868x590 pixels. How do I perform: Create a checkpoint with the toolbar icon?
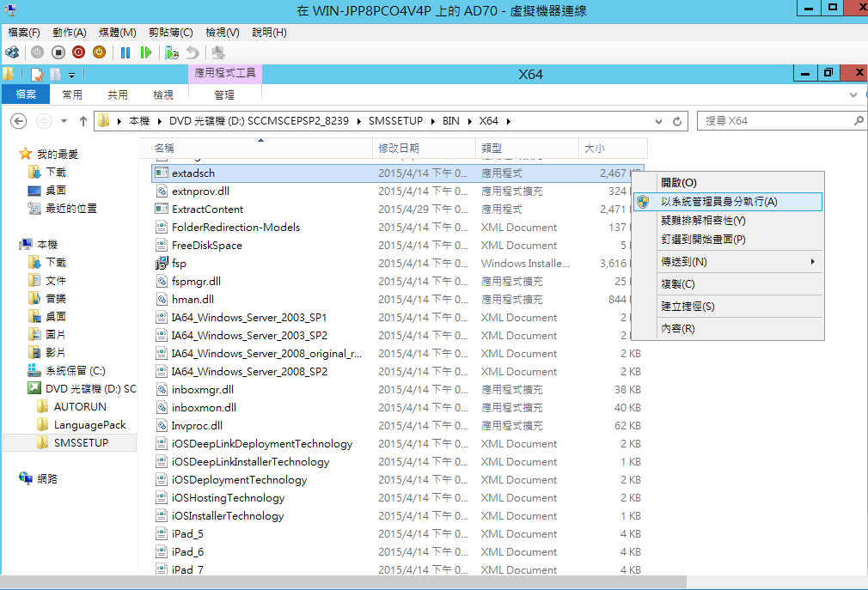172,52
